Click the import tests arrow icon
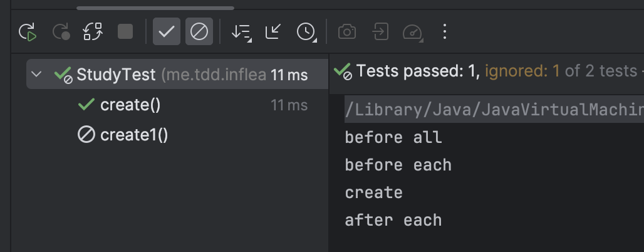This screenshot has width=644, height=252. (x=380, y=31)
